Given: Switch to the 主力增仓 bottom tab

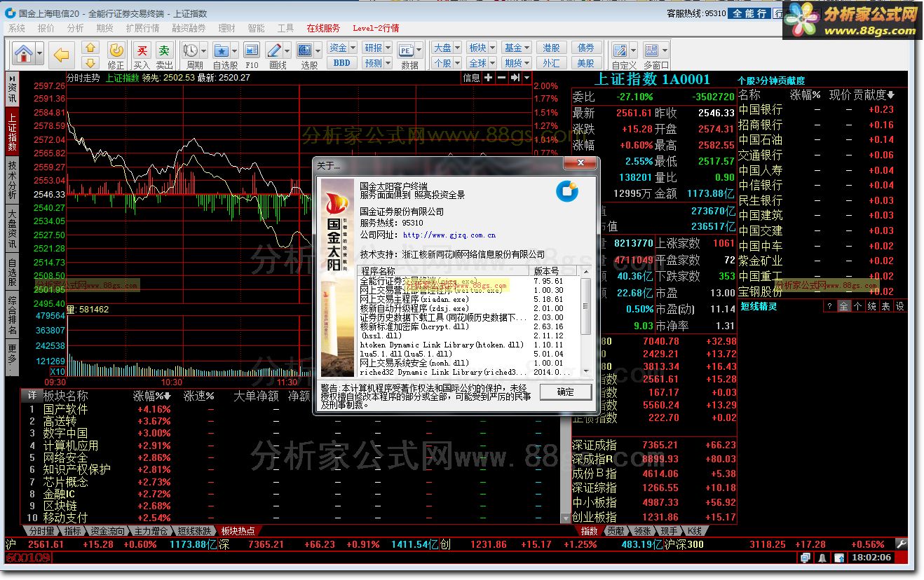Looking at the screenshot, I should [151, 531].
